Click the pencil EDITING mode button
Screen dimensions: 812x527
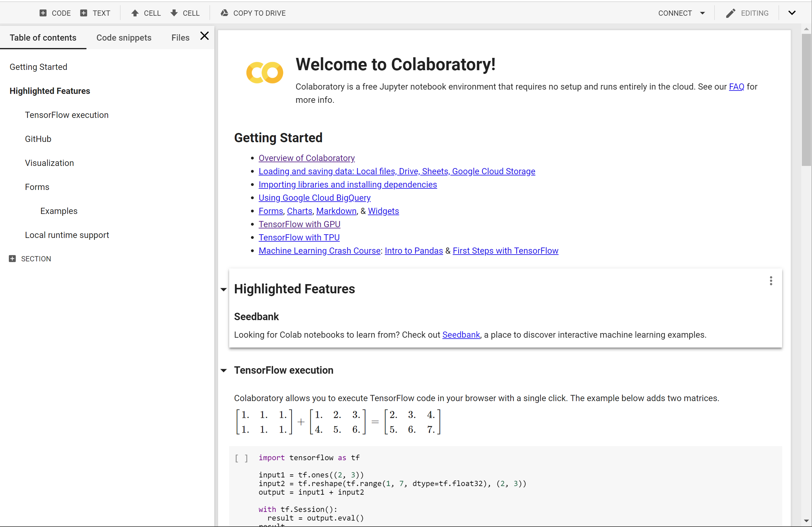(x=747, y=13)
